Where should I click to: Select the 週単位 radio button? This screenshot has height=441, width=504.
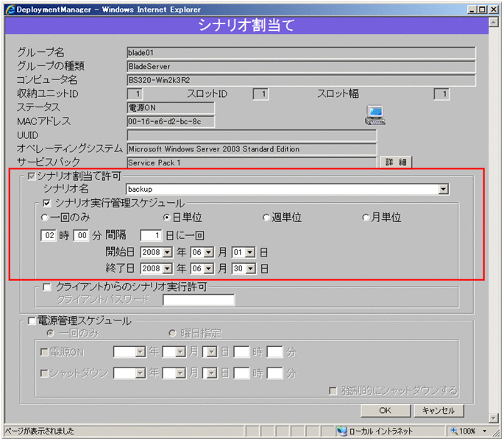pos(266,218)
